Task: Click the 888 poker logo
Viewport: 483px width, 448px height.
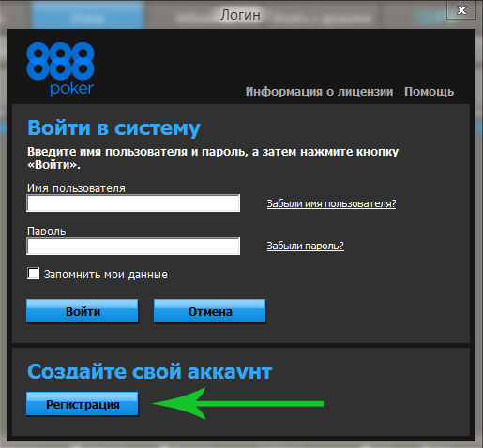Action: pyautogui.click(x=60, y=68)
